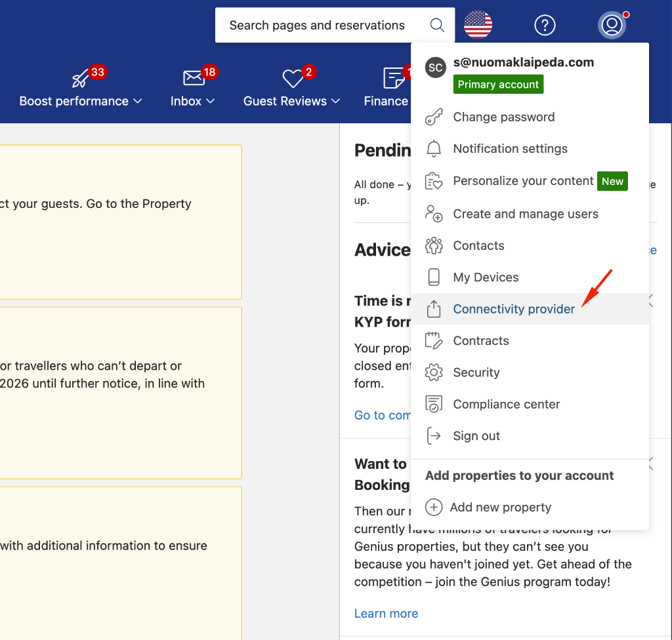672x640 pixels.
Task: Click the account profile avatar icon
Action: pos(612,26)
